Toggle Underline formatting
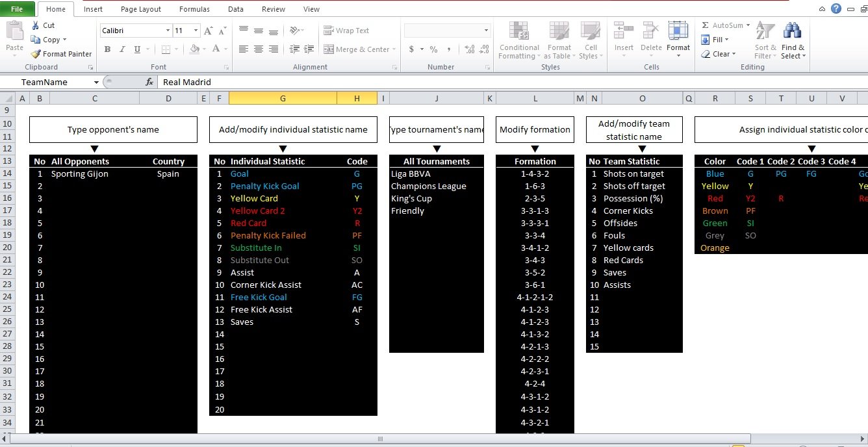868x447 pixels. pos(137,49)
